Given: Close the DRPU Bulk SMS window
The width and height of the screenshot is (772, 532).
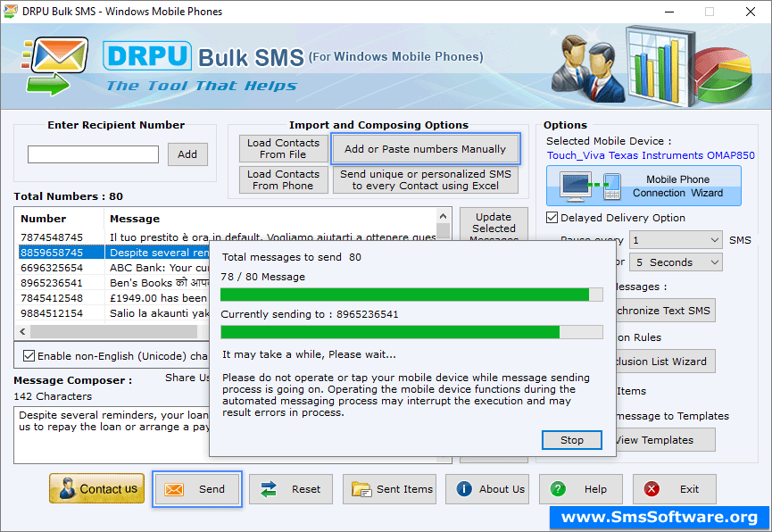Looking at the screenshot, I should click(751, 12).
